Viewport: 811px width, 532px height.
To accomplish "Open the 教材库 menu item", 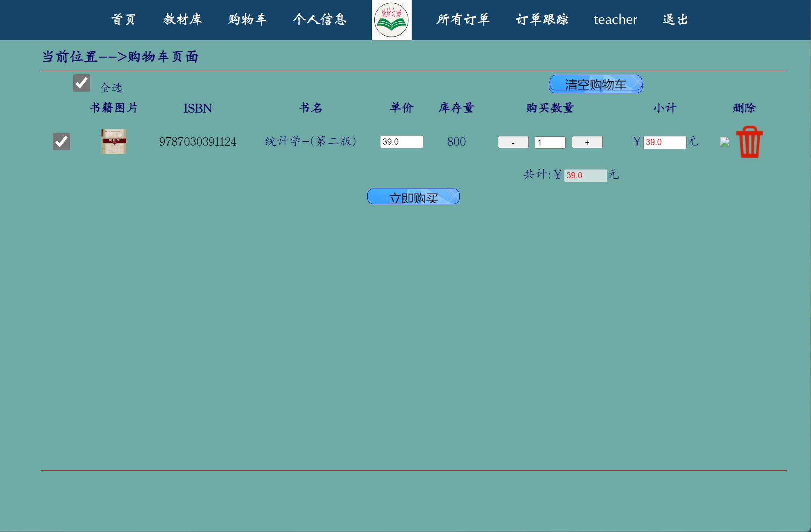I will point(182,20).
